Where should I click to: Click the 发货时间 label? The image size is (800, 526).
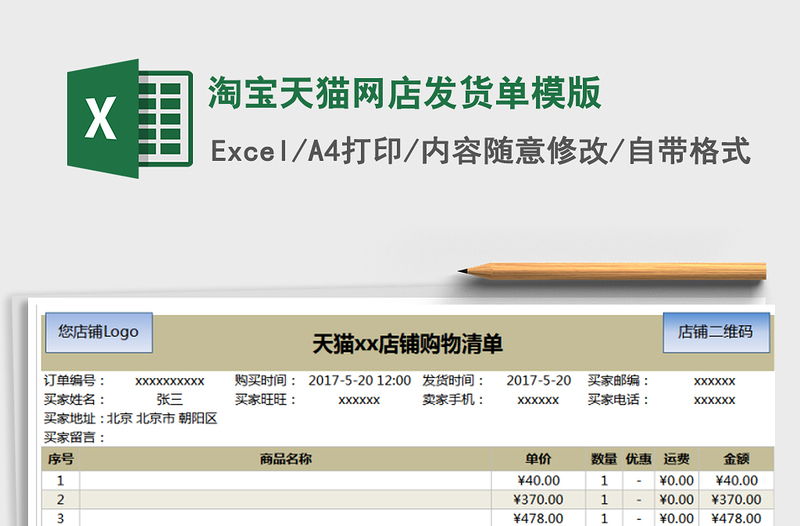coord(453,381)
